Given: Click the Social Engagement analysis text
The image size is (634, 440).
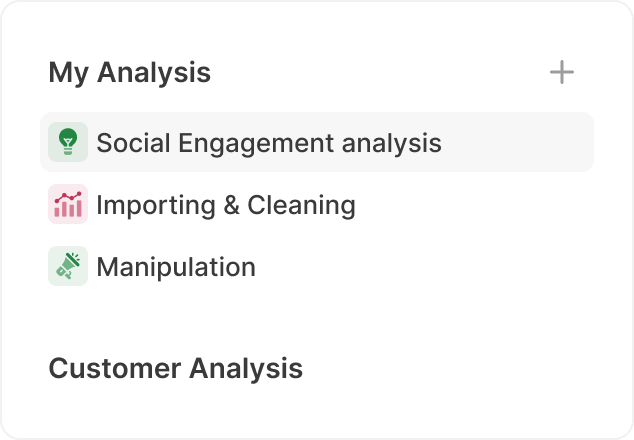Looking at the screenshot, I should (268, 143).
